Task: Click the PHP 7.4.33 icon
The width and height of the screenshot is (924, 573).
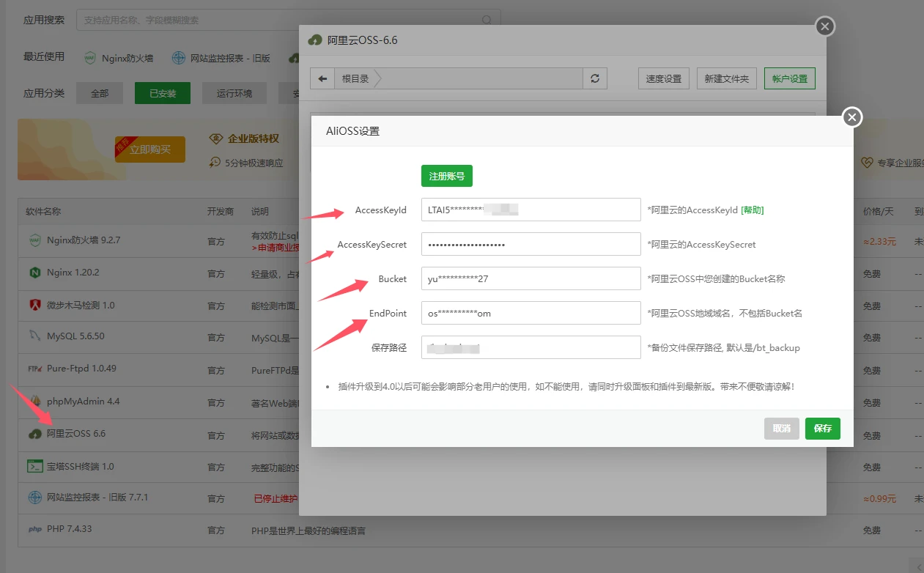Action: (34, 529)
